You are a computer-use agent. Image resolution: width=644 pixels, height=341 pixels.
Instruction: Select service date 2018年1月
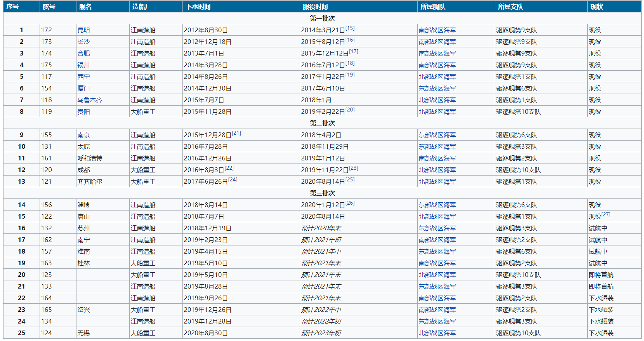coord(316,100)
